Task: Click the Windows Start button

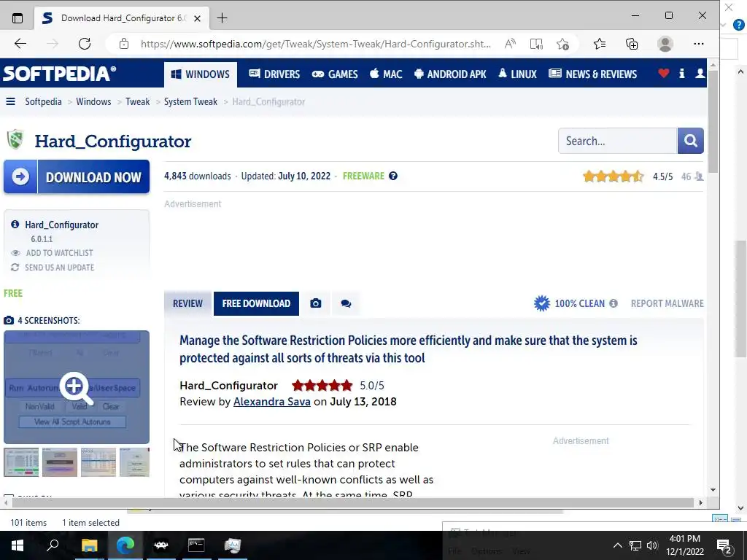Action: point(18,545)
